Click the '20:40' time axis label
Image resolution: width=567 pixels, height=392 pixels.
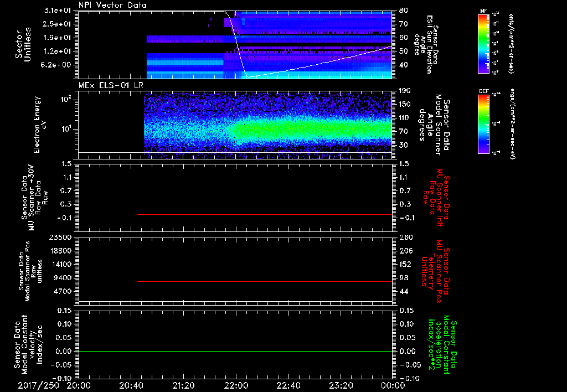click(131, 385)
